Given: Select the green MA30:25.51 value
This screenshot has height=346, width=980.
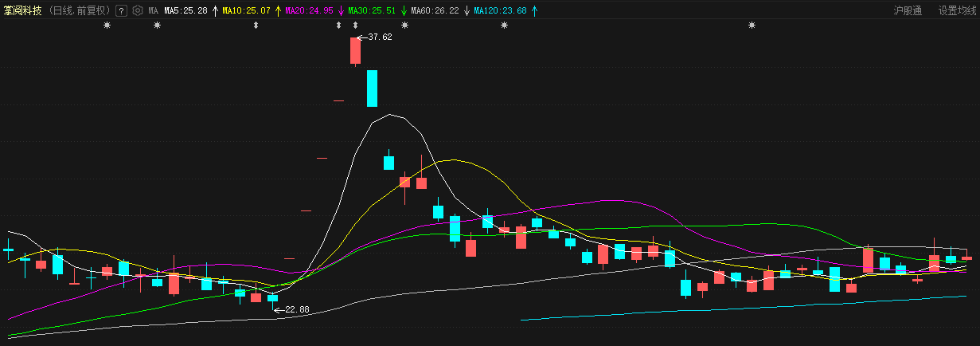Looking at the screenshot, I should [x=372, y=10].
